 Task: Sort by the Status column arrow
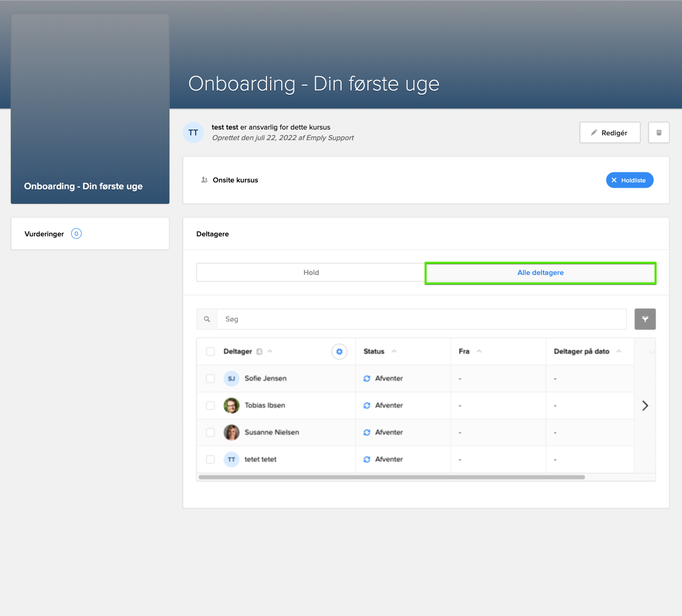tap(394, 352)
